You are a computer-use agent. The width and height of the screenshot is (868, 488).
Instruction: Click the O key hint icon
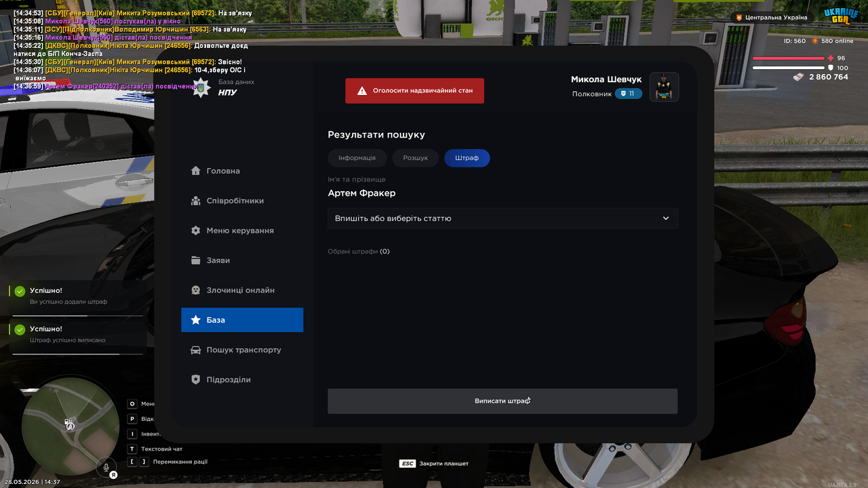pos(132,404)
